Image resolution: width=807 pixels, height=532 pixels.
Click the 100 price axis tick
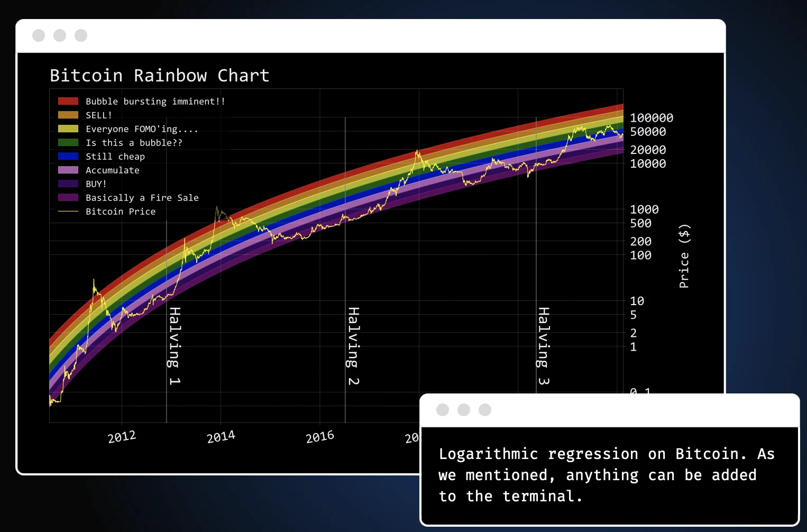click(x=640, y=255)
